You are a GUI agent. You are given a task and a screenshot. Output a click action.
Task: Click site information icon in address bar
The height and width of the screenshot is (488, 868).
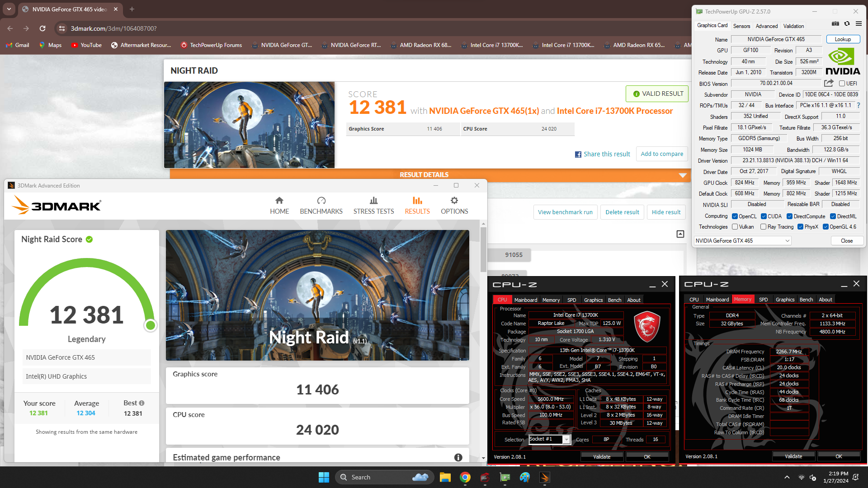point(62,28)
